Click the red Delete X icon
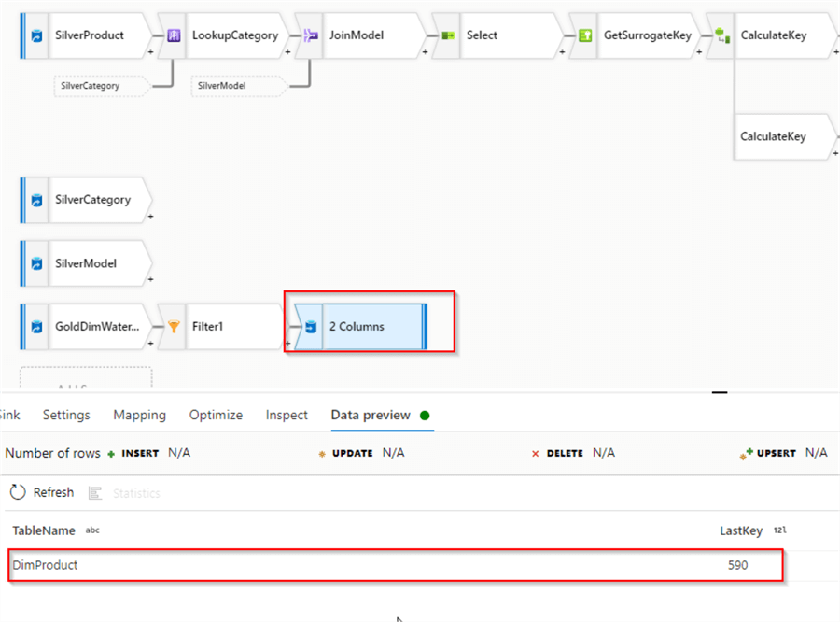The height and width of the screenshot is (622, 840). pos(535,454)
